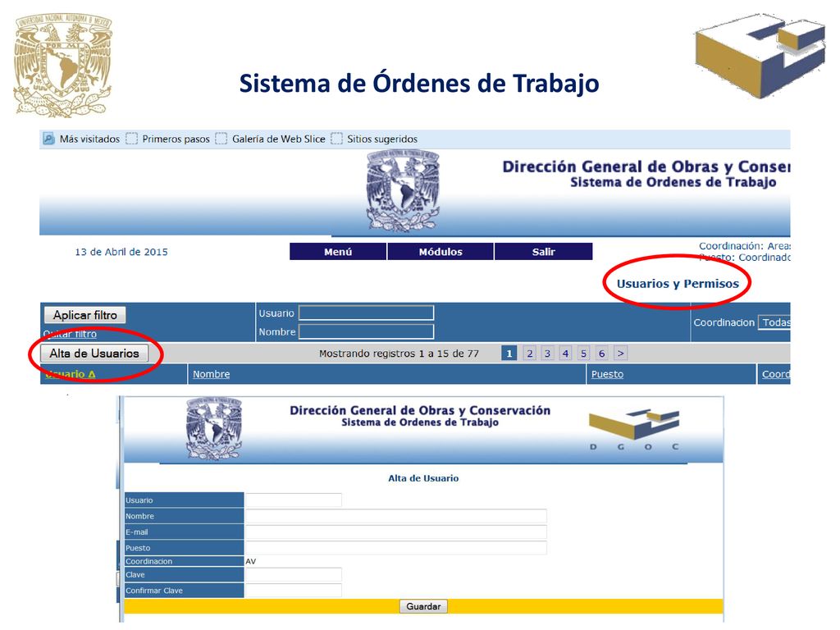Click Aplicar filtro button
The image size is (840, 630).
pos(84,315)
